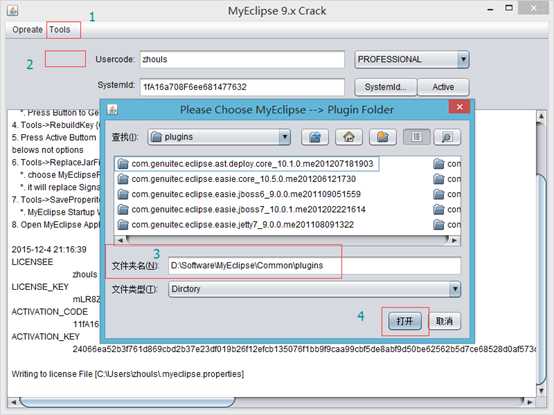This screenshot has width=554, height=415.
Task: Click the '2015-12-4 21:16:39' timestamp line
Action: tap(49, 250)
